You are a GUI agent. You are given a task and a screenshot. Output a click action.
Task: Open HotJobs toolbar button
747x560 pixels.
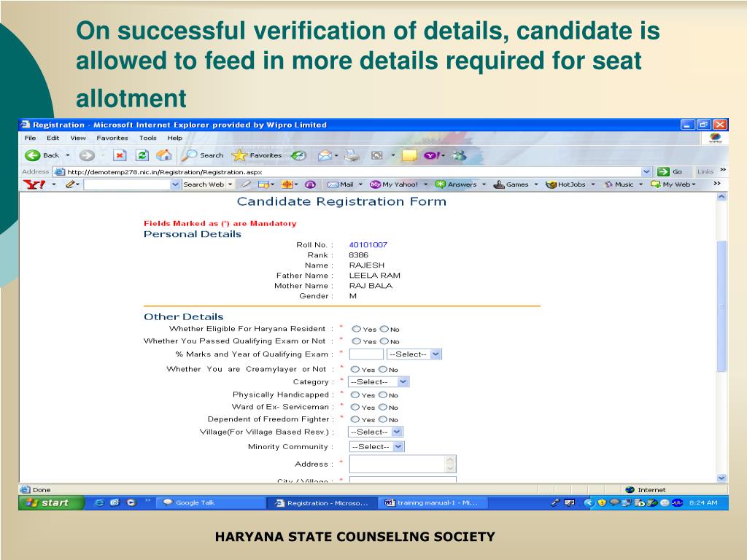click(565, 184)
